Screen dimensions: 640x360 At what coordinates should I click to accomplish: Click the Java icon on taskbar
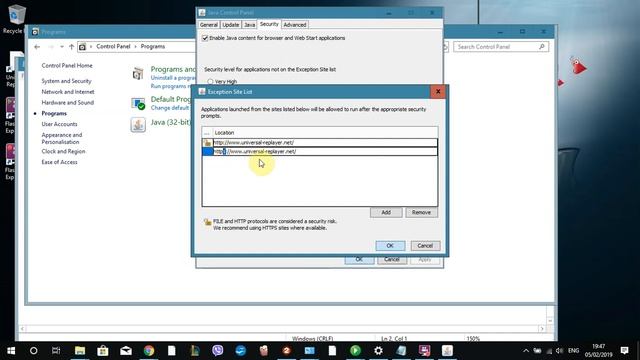pyautogui.click(x=447, y=351)
